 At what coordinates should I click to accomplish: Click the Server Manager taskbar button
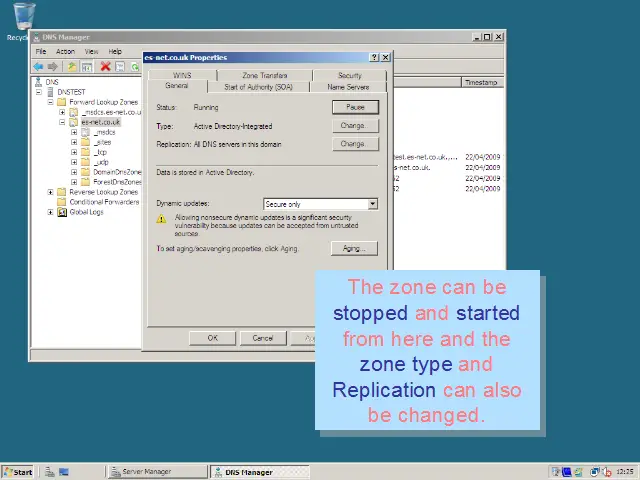point(158,472)
